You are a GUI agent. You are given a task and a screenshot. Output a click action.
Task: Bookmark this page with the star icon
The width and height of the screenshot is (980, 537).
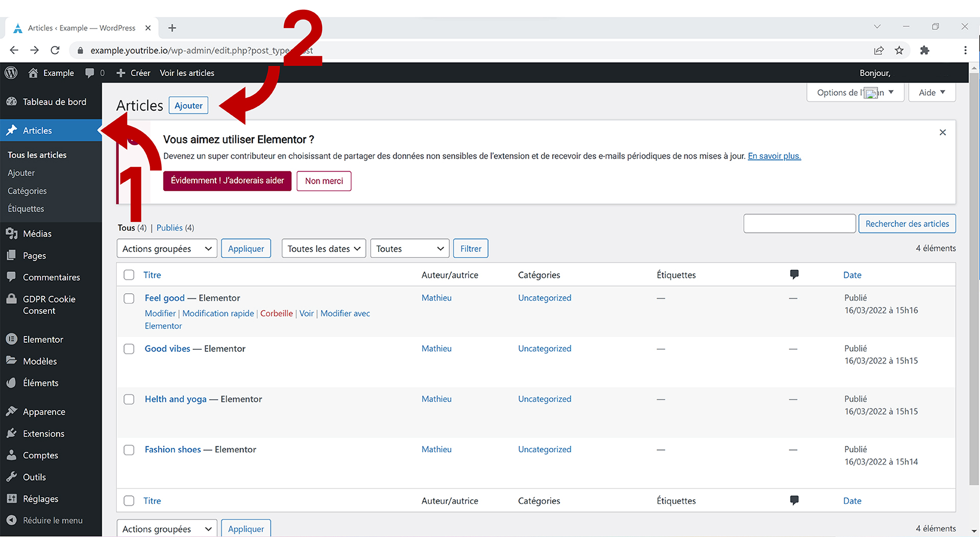point(899,50)
